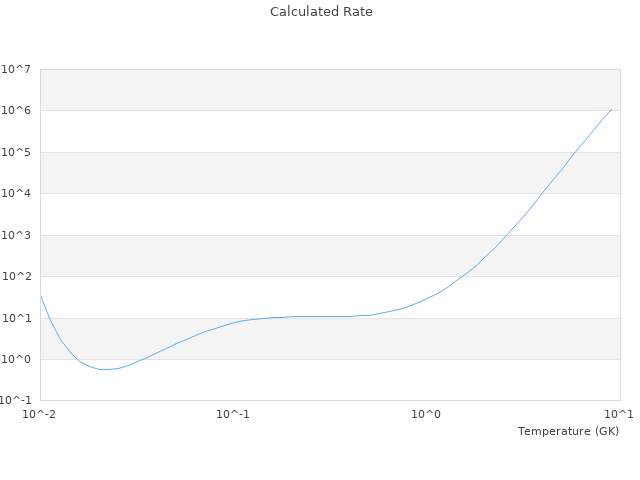The image size is (640, 480).
Task: Select the 10^3 y-axis tick label
Action: 16,235
